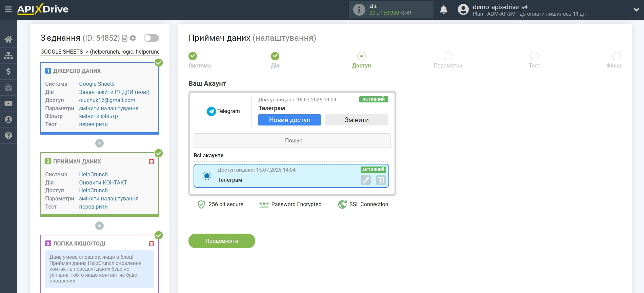
Task: Add a block after the Data Source
Action: (x=99, y=143)
